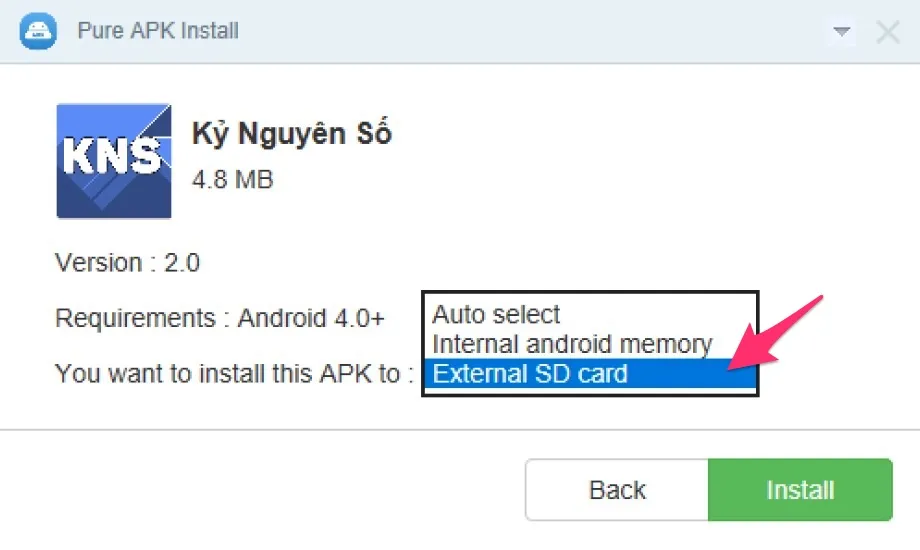Open the title bar dropdown arrow menu
This screenshot has width=920, height=550.
click(x=841, y=31)
